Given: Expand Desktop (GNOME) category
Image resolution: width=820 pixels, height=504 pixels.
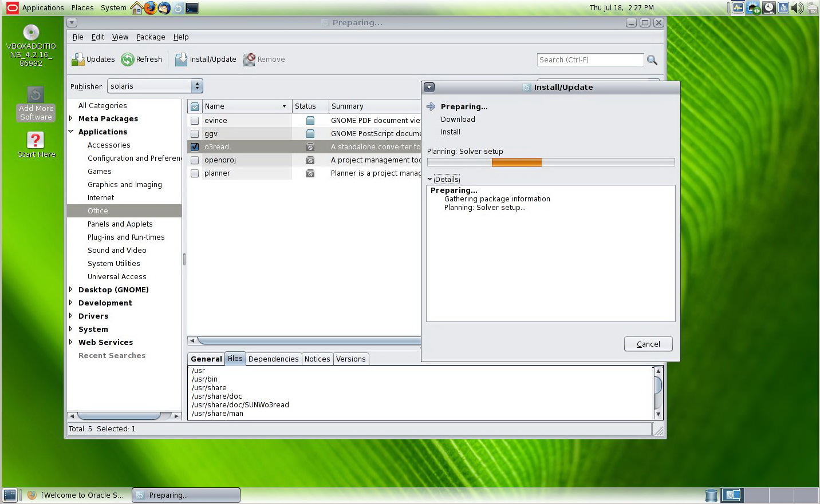Looking at the screenshot, I should point(71,289).
